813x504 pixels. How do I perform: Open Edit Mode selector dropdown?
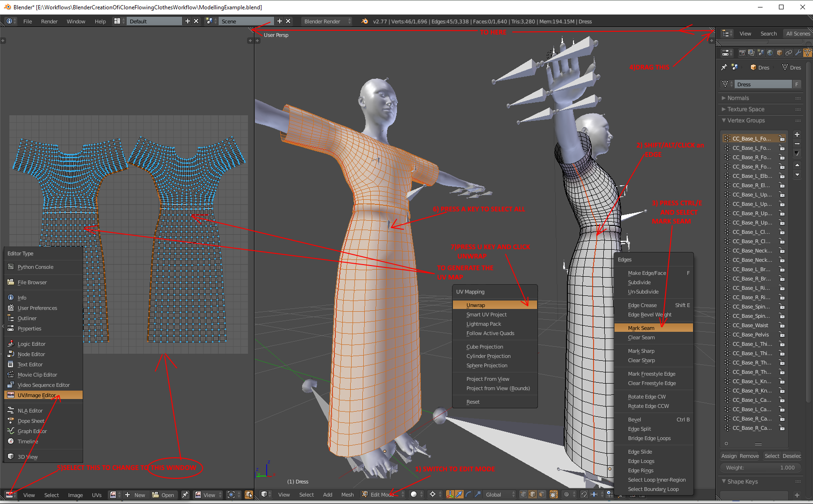pos(383,494)
